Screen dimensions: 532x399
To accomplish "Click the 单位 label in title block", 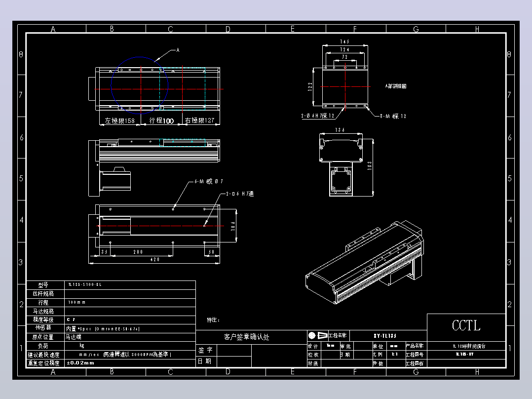I will [378, 346].
